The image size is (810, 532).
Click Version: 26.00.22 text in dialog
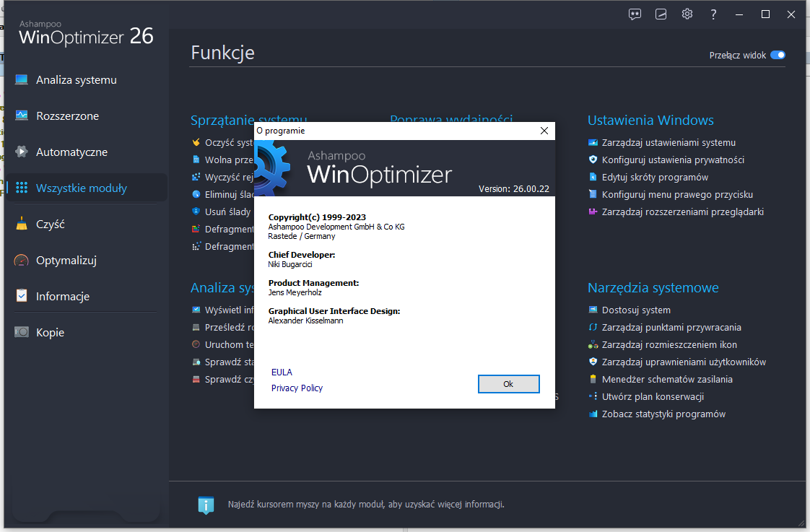[x=514, y=189]
